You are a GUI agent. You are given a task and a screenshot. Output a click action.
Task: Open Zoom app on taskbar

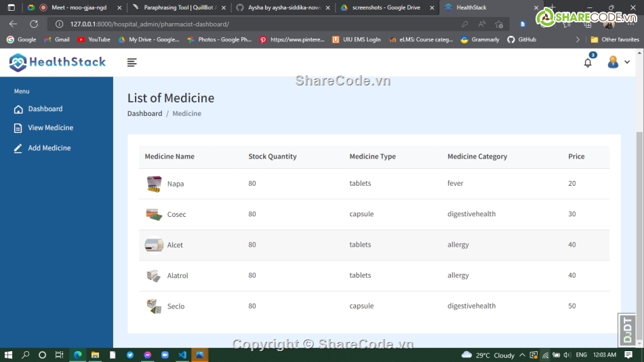click(165, 355)
